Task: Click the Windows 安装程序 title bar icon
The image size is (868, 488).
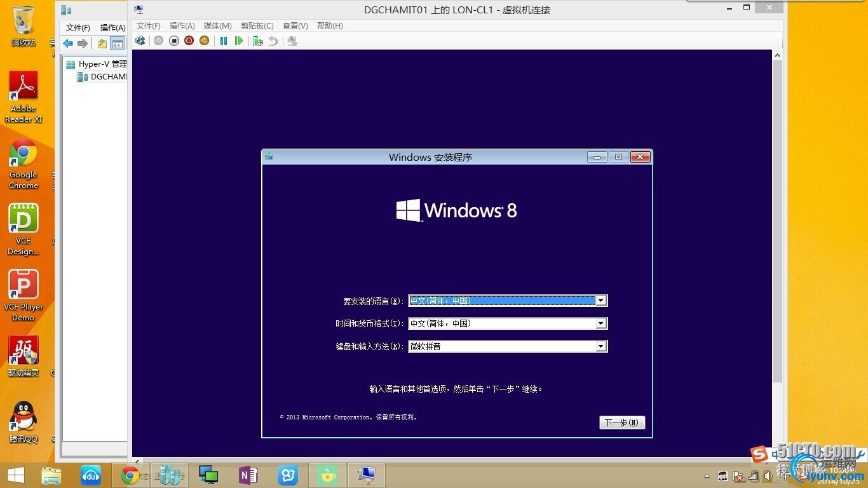Action: pyautogui.click(x=269, y=156)
